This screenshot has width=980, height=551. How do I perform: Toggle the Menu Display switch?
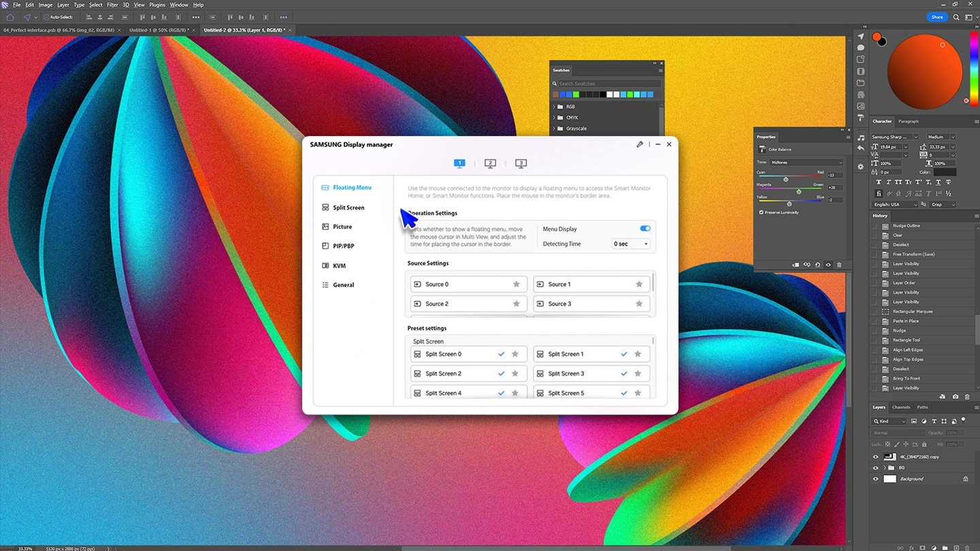click(x=645, y=229)
